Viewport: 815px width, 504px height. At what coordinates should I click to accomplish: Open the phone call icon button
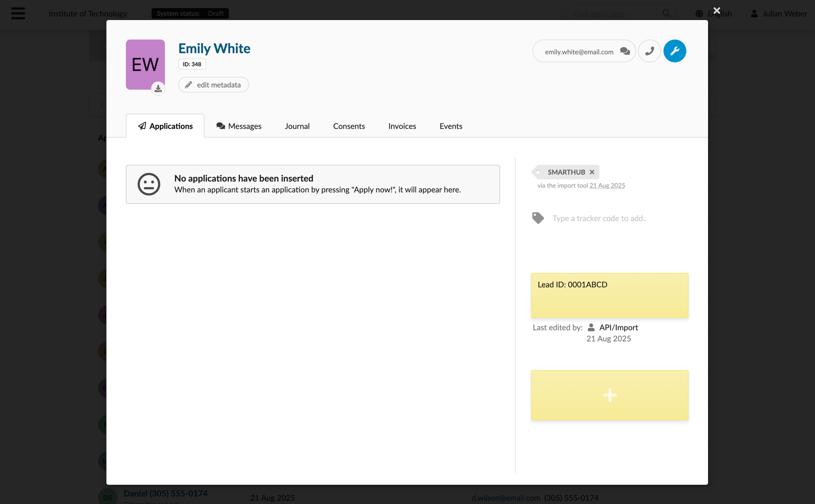click(x=649, y=51)
